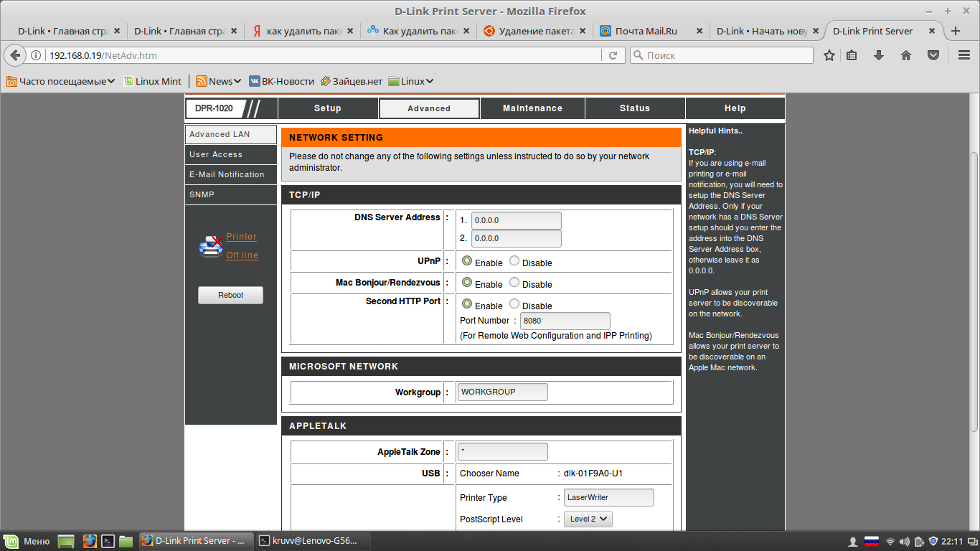
Task: Disable the Second HTTP Port
Action: pyautogui.click(x=514, y=304)
